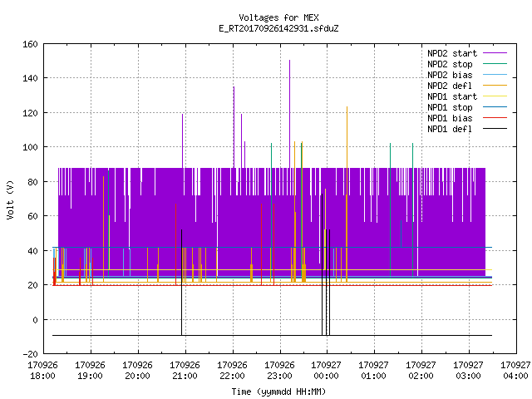The width and height of the screenshot is (532, 399).
Task: Click the 20 y-axis tick label
Action: click(32, 285)
